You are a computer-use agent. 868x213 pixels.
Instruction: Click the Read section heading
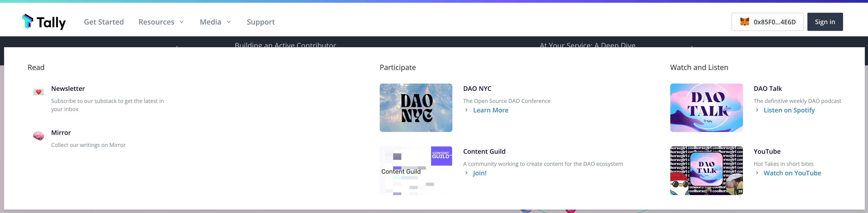click(x=36, y=67)
